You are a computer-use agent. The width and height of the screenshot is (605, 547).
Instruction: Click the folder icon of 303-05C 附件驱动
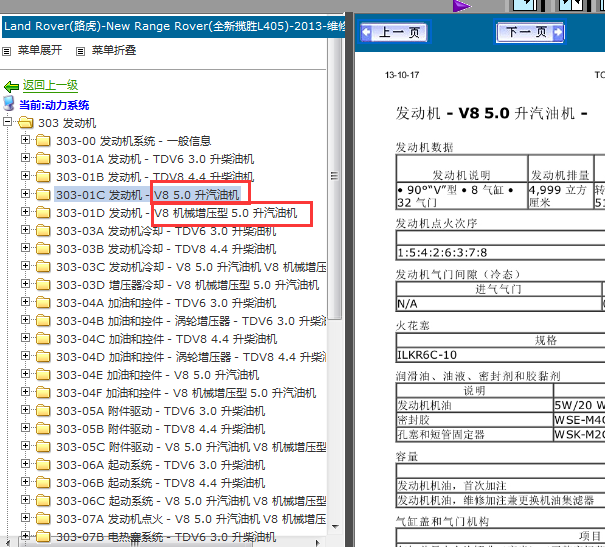pyautogui.click(x=43, y=447)
